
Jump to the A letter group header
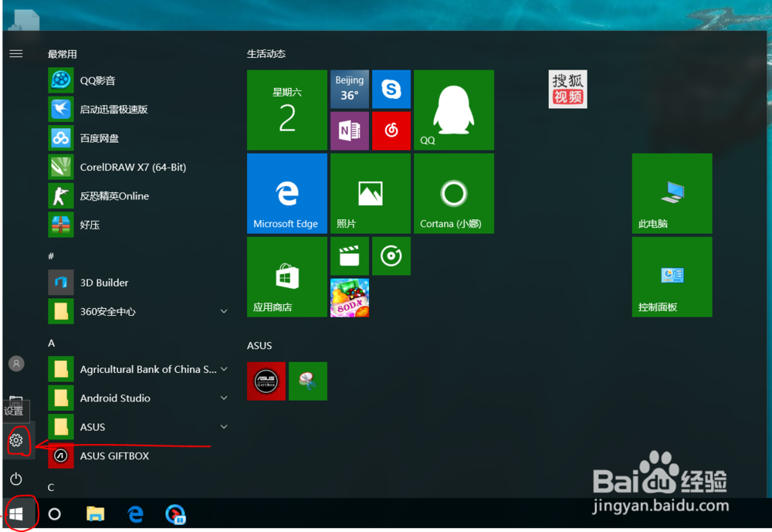pyautogui.click(x=51, y=344)
